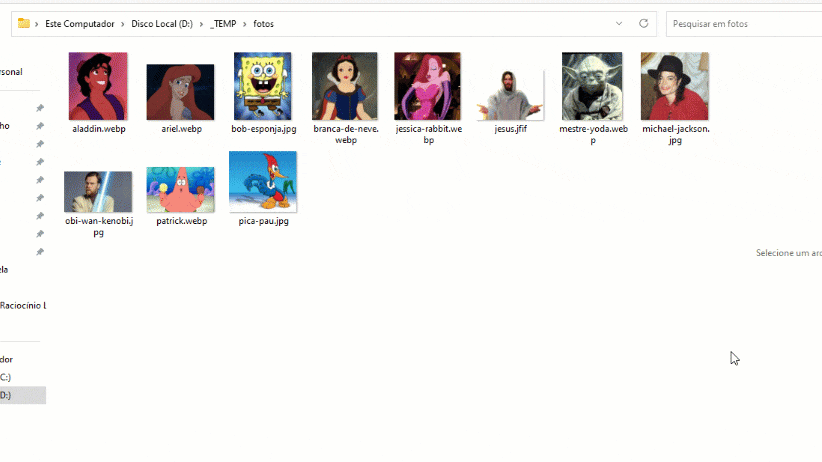This screenshot has height=462, width=822.
Task: Select pica-pau.jpg thumbnail image
Action: pyautogui.click(x=263, y=182)
